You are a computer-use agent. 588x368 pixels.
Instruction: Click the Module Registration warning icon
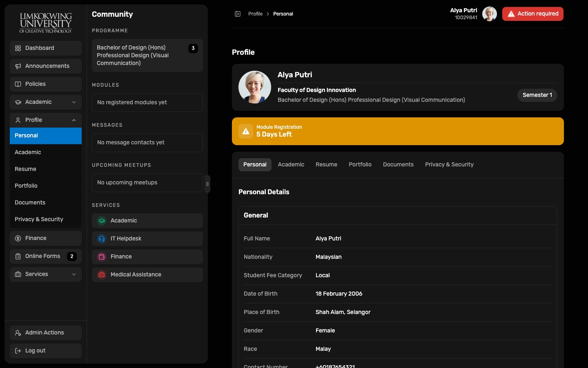tap(246, 131)
